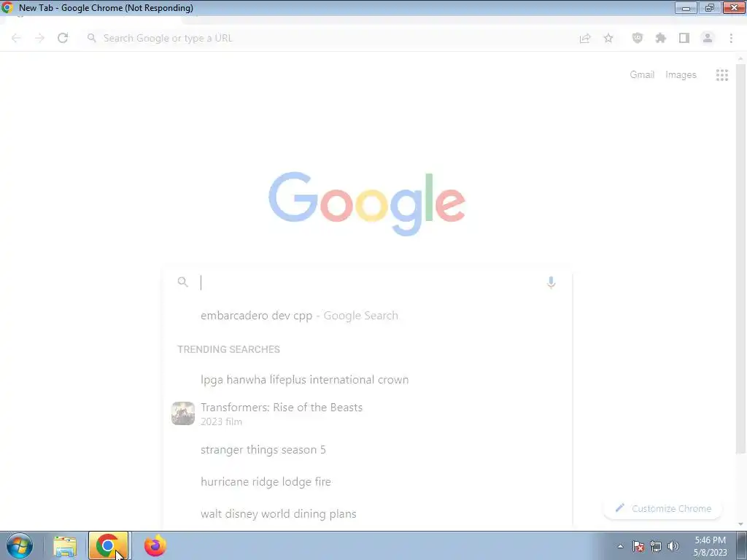The height and width of the screenshot is (560, 747).
Task: Launch Firefox from the taskbar
Action: tap(155, 545)
